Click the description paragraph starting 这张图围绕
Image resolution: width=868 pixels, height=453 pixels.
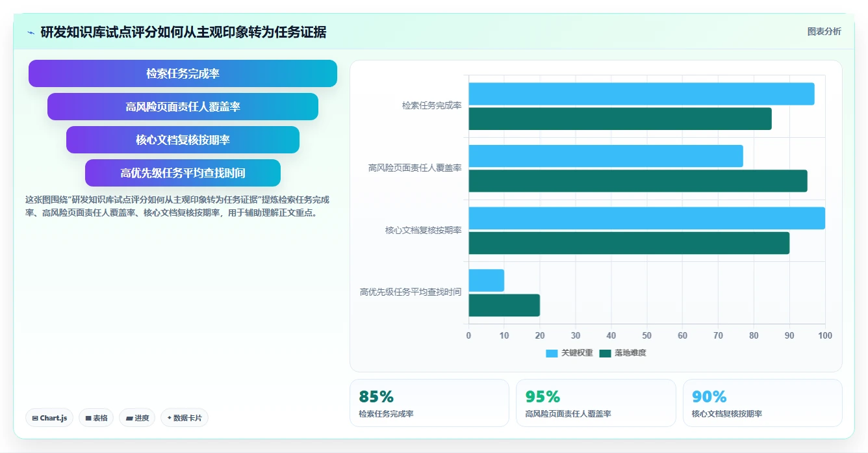(x=177, y=206)
